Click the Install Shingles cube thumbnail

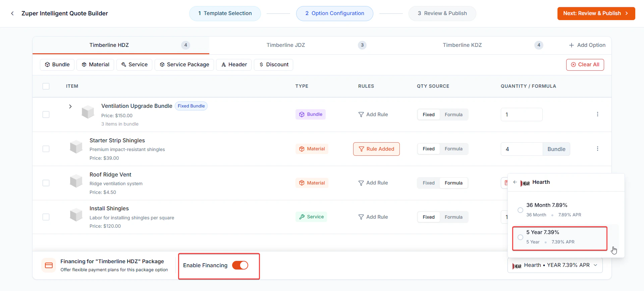click(x=76, y=215)
